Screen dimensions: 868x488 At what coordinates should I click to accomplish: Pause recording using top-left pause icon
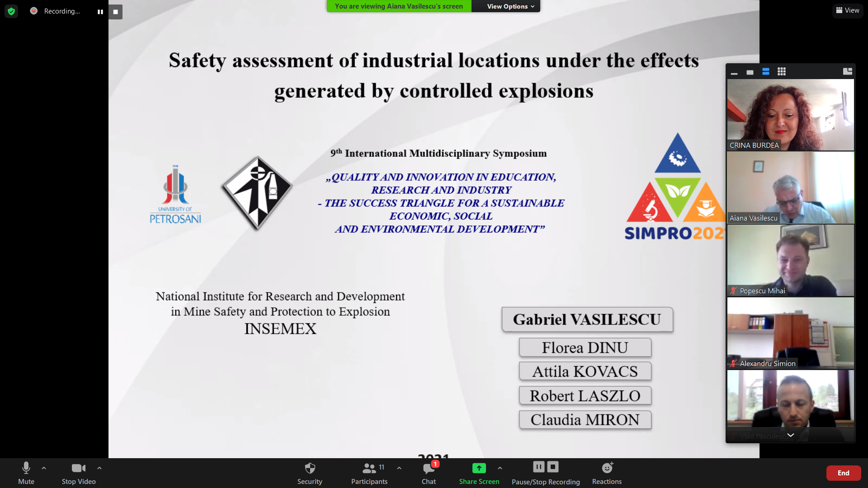[100, 12]
